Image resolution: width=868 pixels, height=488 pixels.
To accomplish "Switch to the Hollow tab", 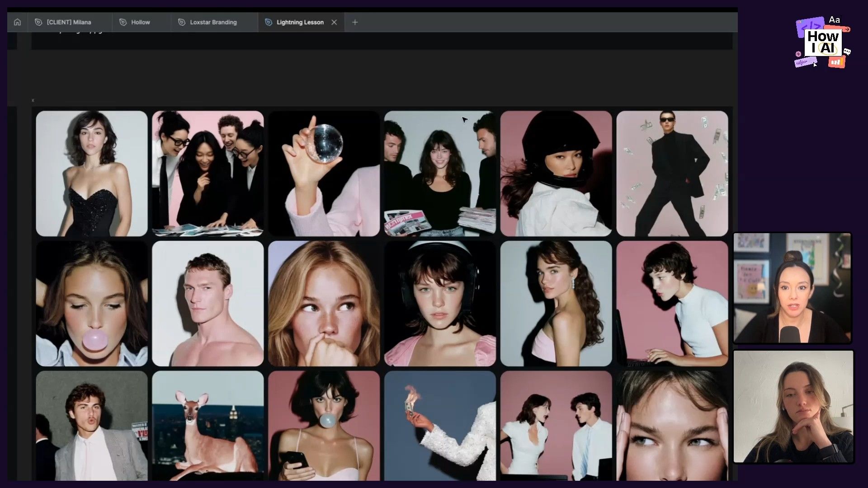I will (142, 22).
